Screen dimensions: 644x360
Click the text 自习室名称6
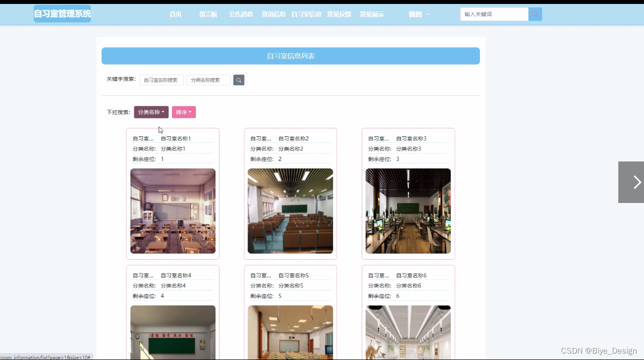(411, 276)
